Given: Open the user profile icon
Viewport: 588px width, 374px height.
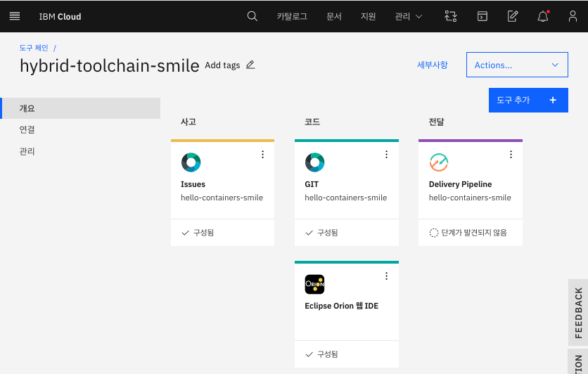Looking at the screenshot, I should (573, 16).
